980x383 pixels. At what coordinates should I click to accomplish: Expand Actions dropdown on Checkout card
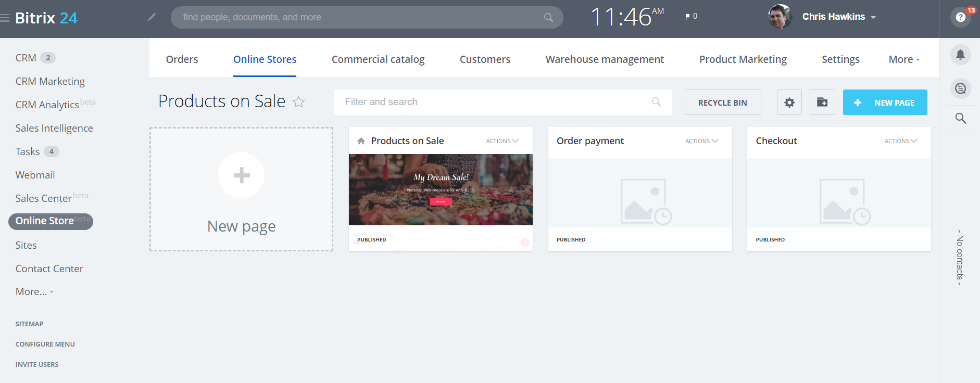(x=900, y=141)
